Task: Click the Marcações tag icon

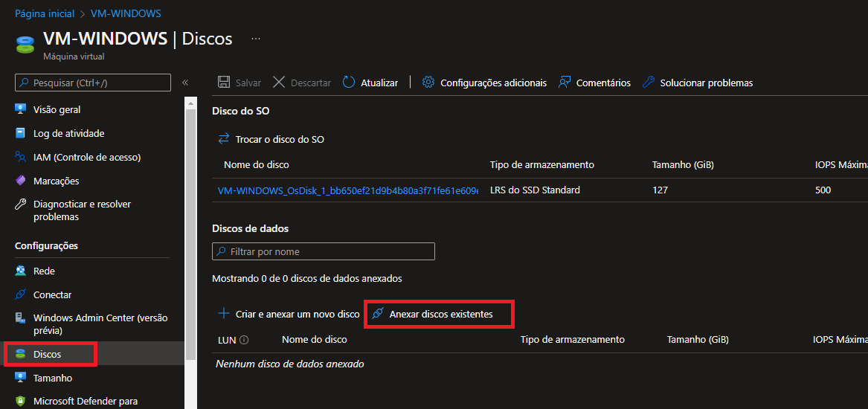Action: [x=21, y=181]
